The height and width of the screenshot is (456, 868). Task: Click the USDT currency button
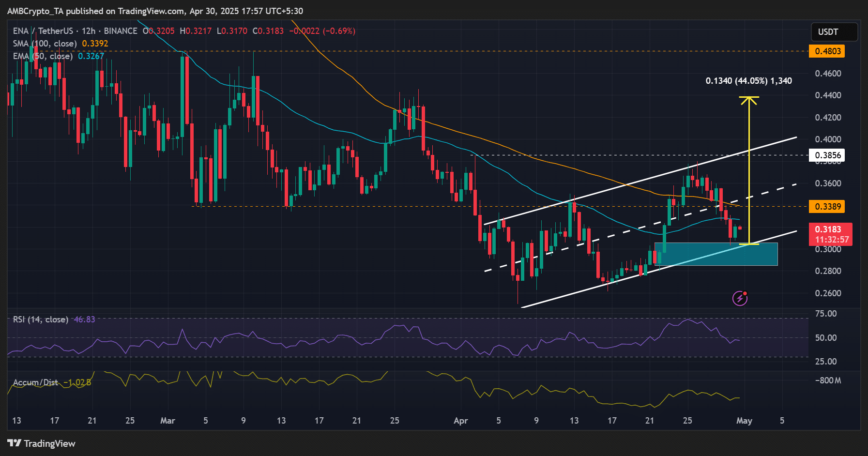coord(834,32)
